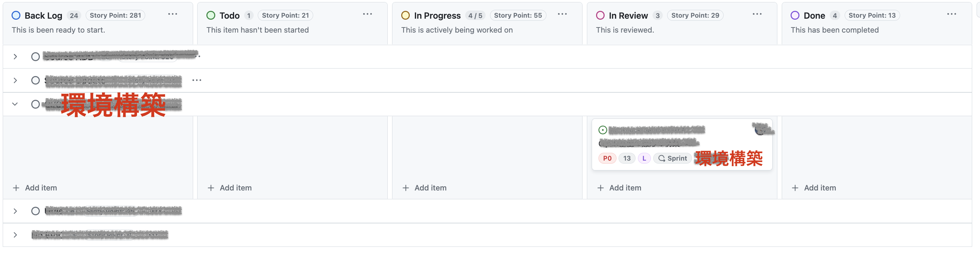This screenshot has width=980, height=256.
Task: Click the L size label on card
Action: pyautogui.click(x=644, y=158)
